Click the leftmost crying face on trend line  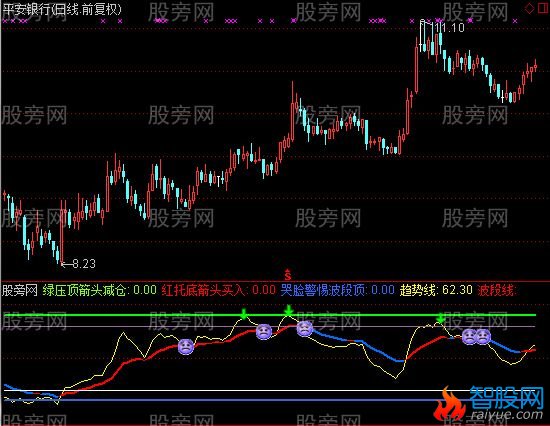coord(186,347)
